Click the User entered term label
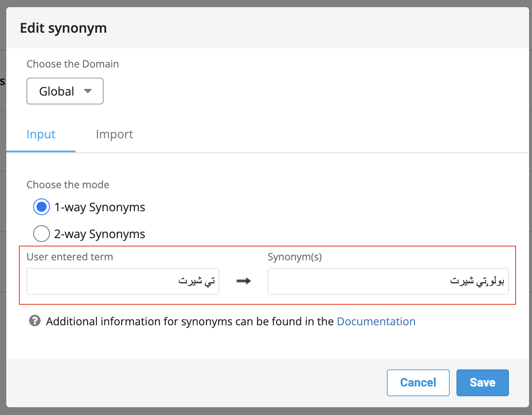 tap(70, 257)
